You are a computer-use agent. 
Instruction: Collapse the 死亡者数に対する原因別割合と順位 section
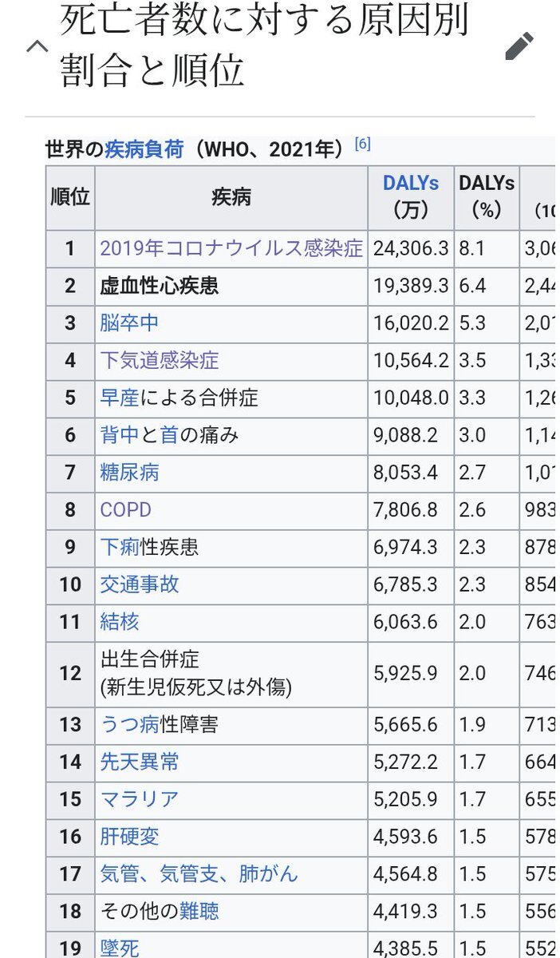tap(37, 46)
